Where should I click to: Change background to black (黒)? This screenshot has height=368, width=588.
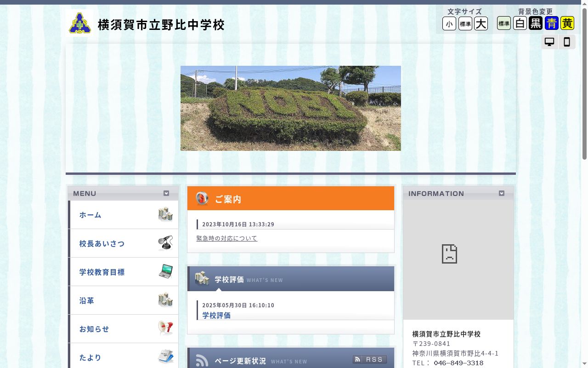[536, 23]
